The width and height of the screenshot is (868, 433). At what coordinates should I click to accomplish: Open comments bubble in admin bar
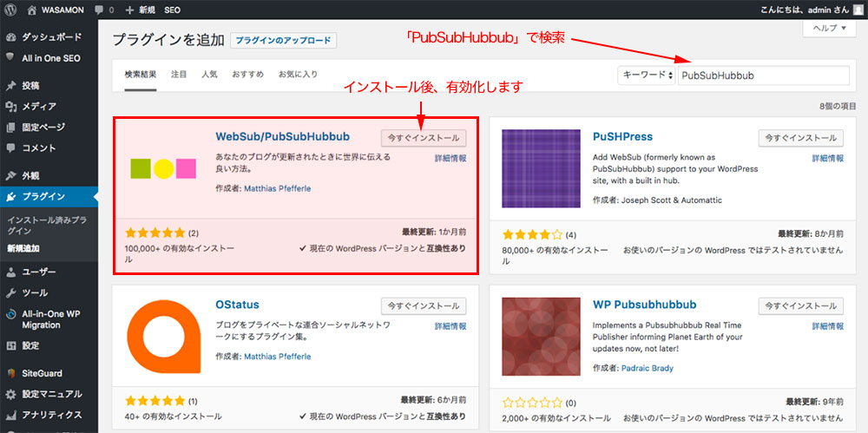99,10
